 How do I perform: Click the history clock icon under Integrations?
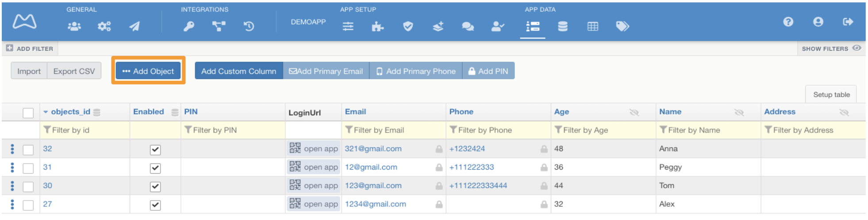coord(249,27)
